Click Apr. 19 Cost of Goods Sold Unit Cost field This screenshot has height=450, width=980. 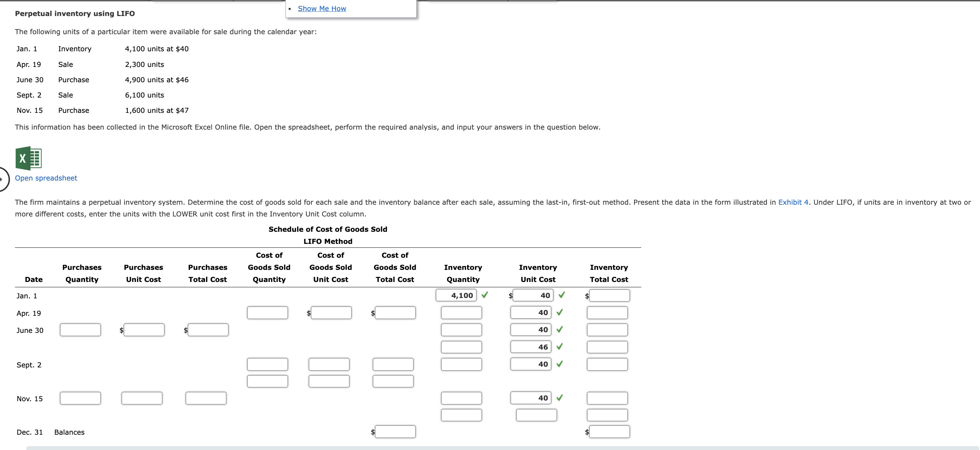331,313
